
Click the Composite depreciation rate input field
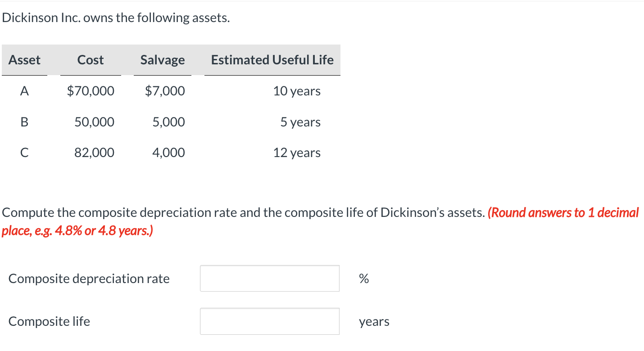(x=269, y=278)
